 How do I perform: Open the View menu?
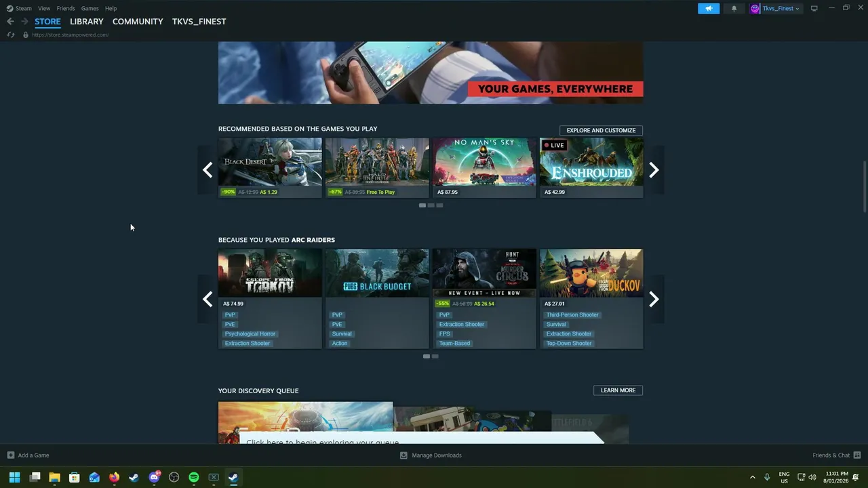[x=44, y=8]
